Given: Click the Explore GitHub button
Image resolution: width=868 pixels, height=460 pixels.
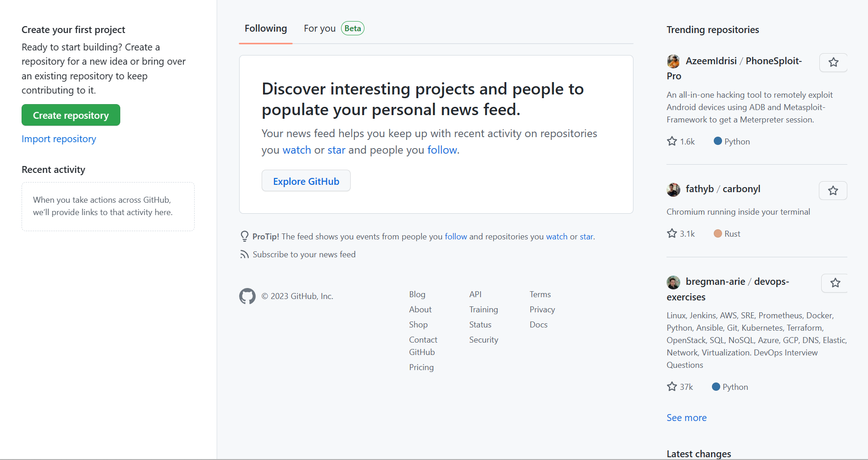Looking at the screenshot, I should pos(306,181).
